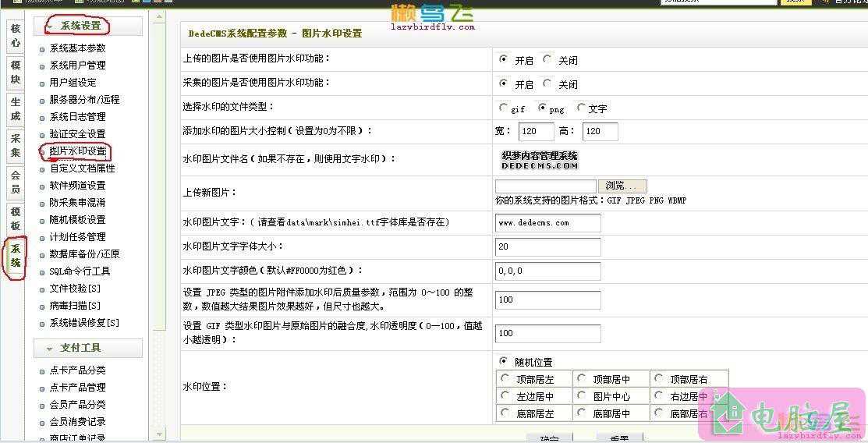
Task: Select 顶部居左 watermark position
Action: pyautogui.click(x=505, y=379)
